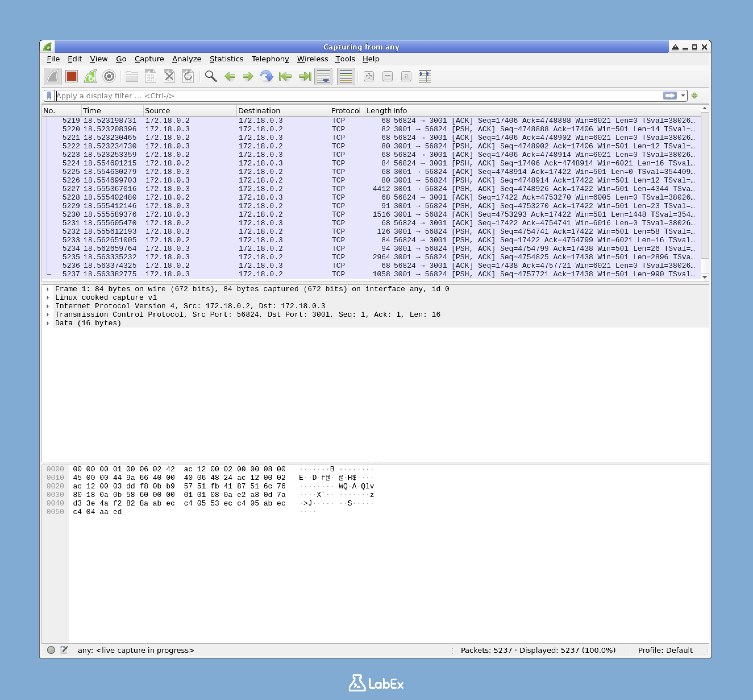The width and height of the screenshot is (753, 700).
Task: Stop the live packet capture
Action: (x=72, y=76)
